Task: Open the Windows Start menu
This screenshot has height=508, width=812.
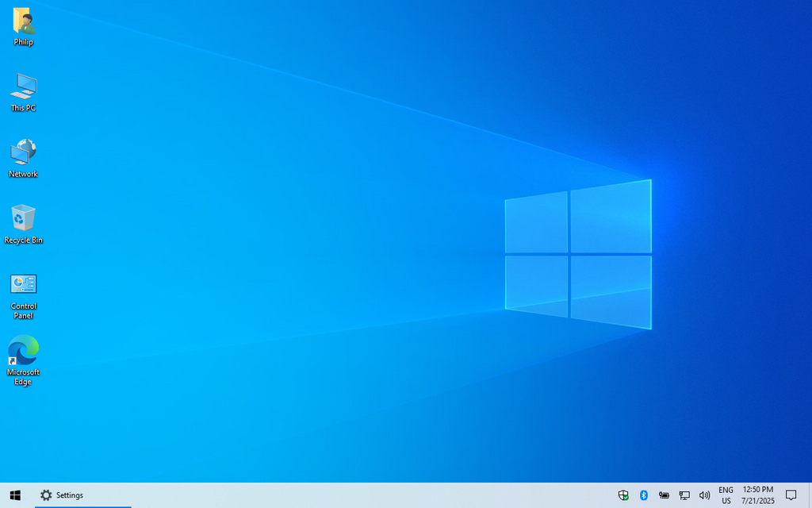Action: click(x=15, y=495)
